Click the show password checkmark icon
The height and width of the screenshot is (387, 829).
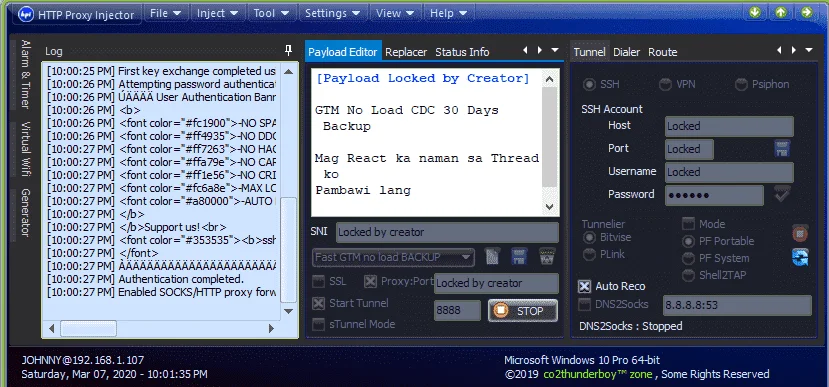coord(782,194)
